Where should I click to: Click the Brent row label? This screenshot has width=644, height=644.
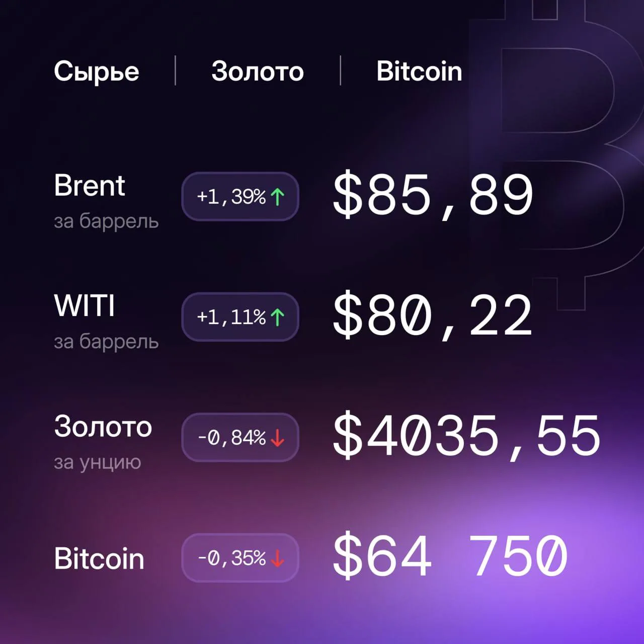[90, 185]
